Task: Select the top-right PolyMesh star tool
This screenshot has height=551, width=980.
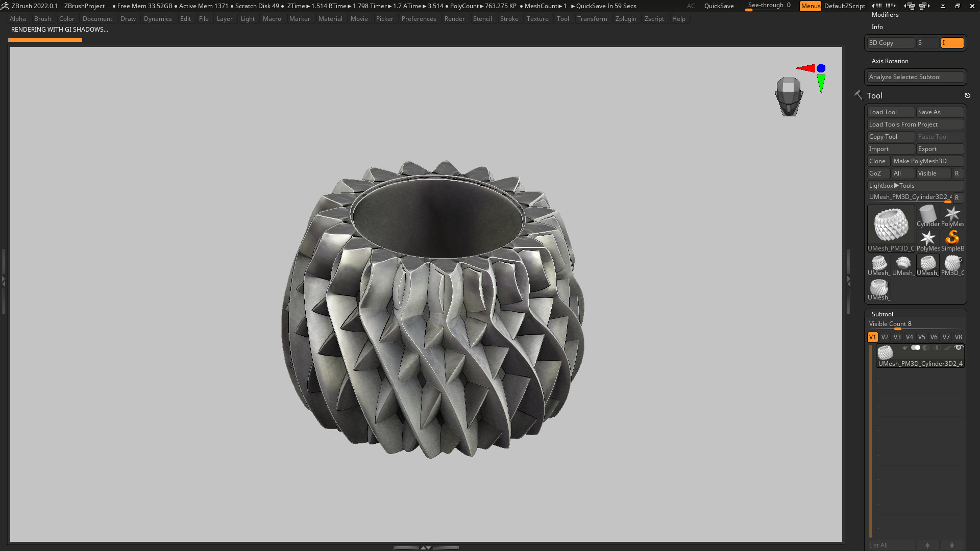Action: (952, 216)
